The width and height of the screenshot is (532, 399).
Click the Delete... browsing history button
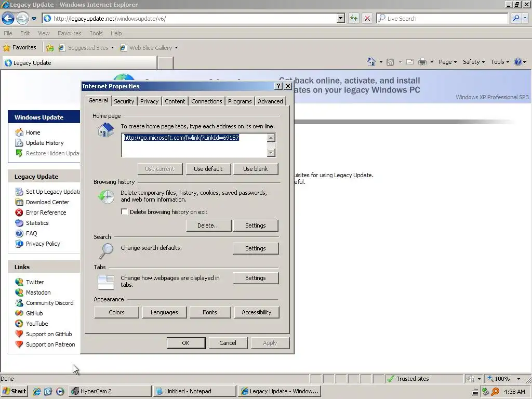[x=209, y=225]
